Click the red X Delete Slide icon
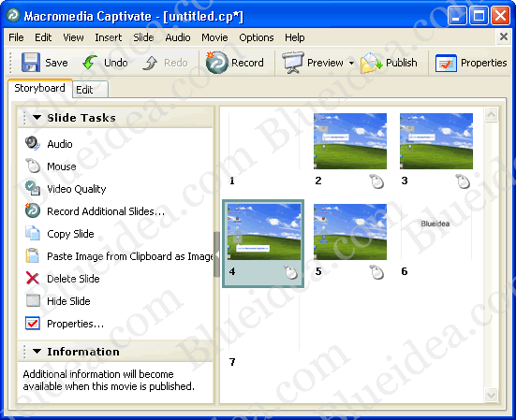 click(32, 278)
